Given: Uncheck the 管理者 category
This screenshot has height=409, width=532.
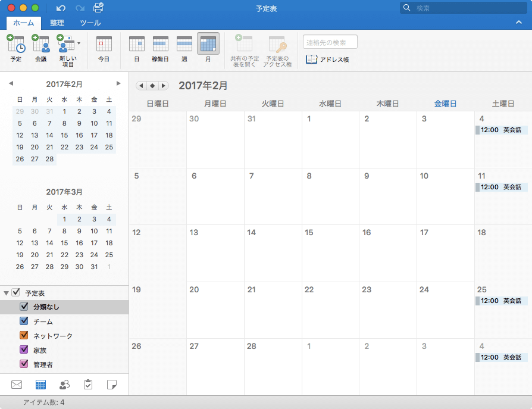Looking at the screenshot, I should (x=24, y=364).
